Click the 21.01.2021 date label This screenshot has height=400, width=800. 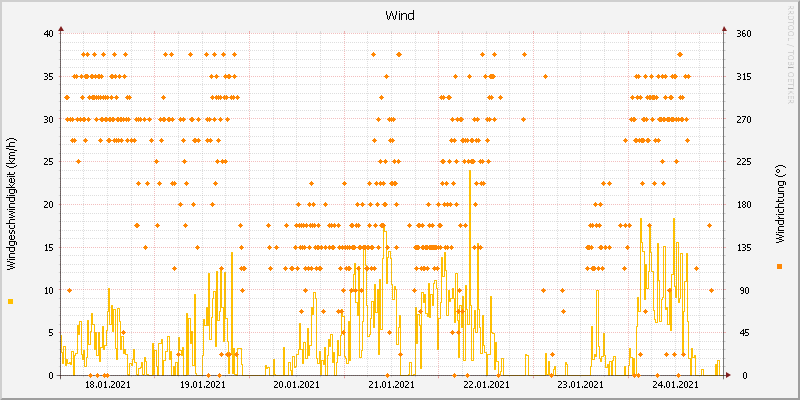click(391, 385)
